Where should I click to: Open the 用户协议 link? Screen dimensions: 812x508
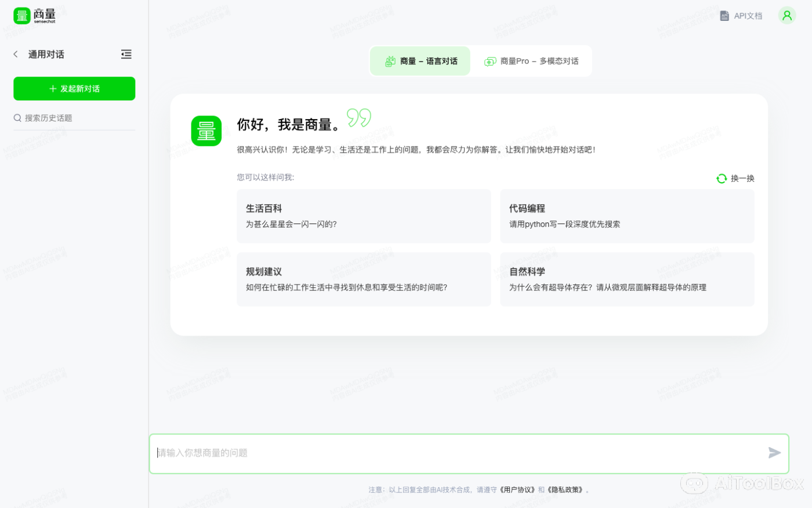click(515, 489)
